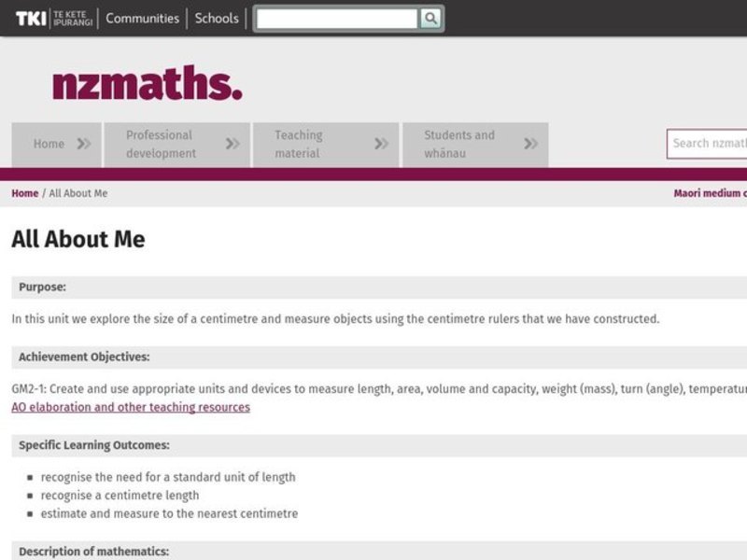Go to Home via the breadcrumb link

pyautogui.click(x=25, y=193)
